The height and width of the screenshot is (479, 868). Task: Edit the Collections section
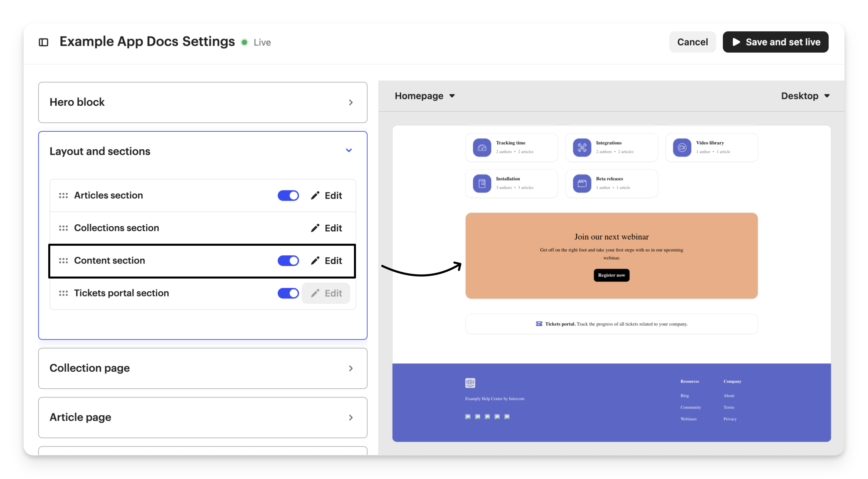326,228
